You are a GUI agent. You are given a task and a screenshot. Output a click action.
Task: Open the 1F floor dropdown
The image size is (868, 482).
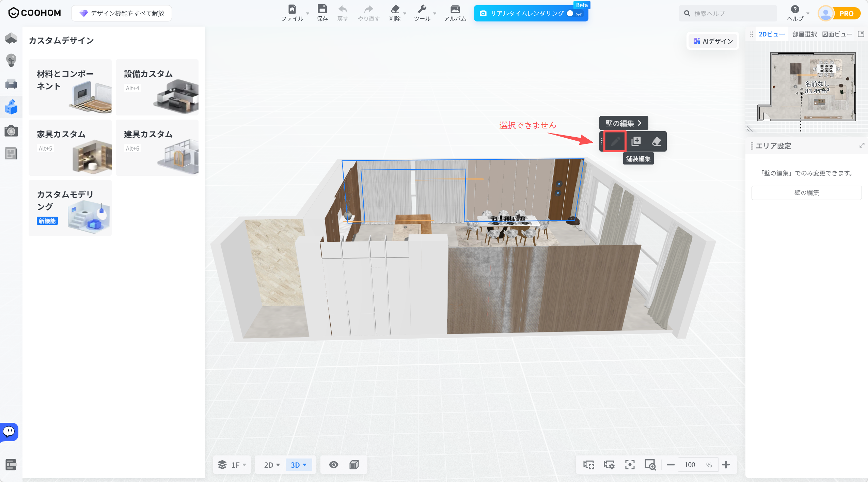(232, 465)
